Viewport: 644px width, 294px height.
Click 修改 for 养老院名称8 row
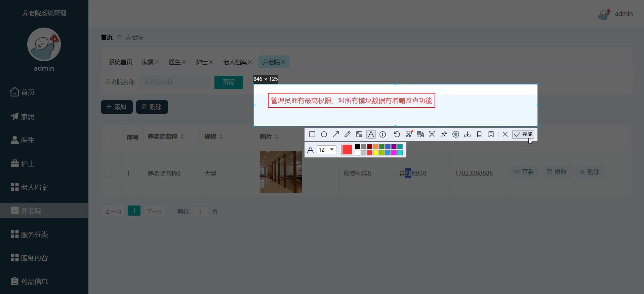coord(557,172)
